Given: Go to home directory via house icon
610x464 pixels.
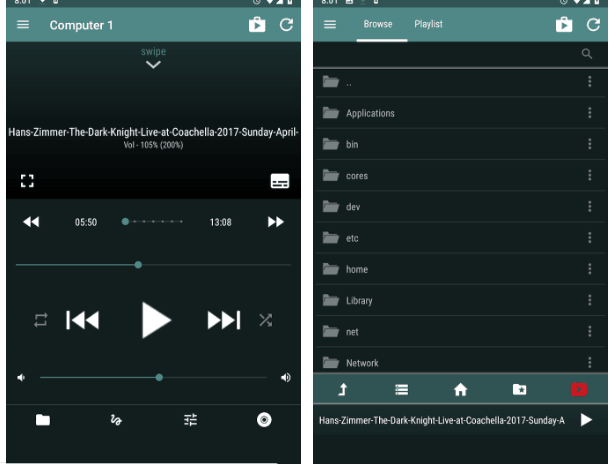Looking at the screenshot, I should tap(461, 390).
